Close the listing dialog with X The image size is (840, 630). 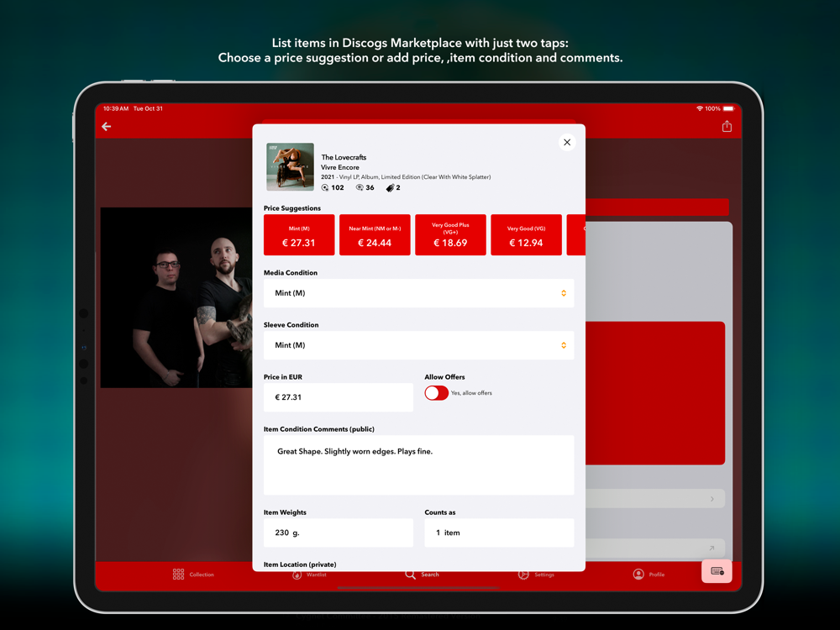coord(567,143)
